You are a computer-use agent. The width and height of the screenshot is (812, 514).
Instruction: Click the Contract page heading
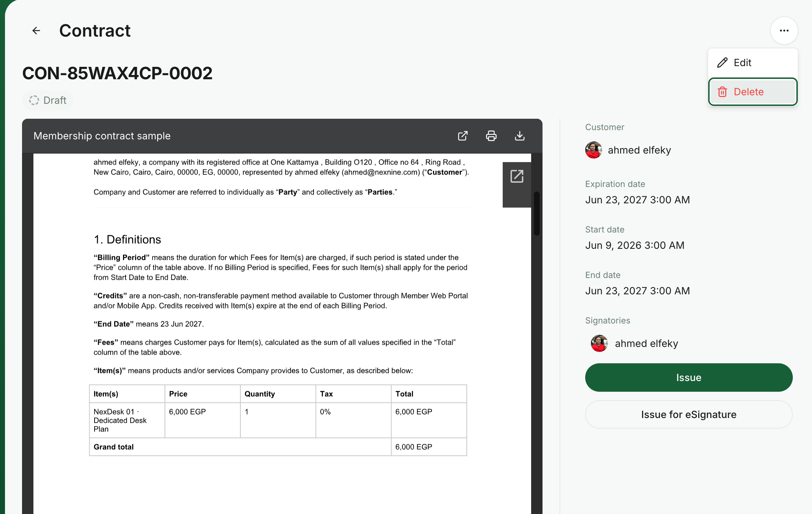pos(95,31)
